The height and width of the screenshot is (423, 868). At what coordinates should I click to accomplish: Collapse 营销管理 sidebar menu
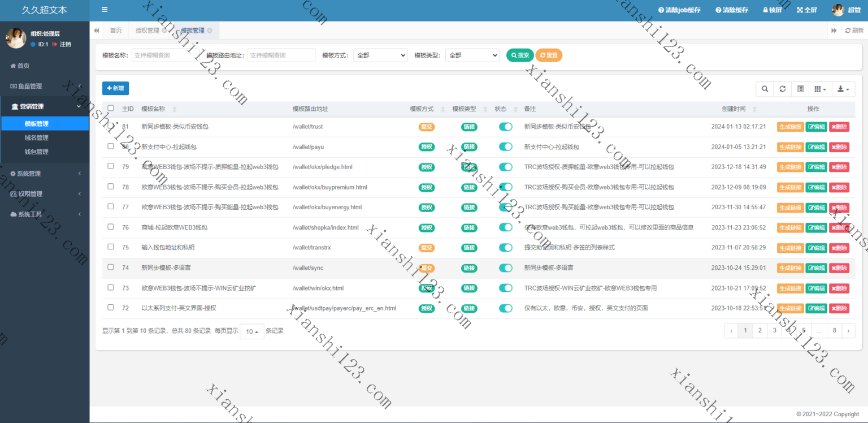point(45,106)
